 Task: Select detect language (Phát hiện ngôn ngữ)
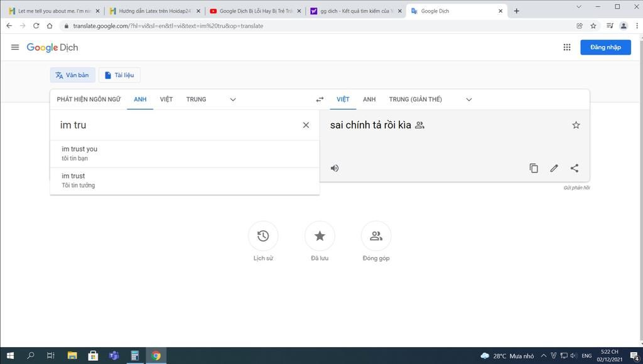tap(89, 99)
